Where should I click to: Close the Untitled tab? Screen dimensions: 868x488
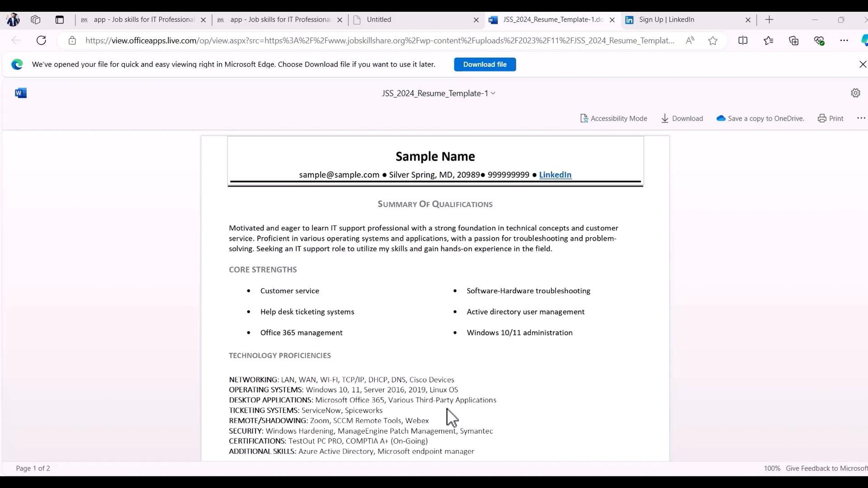476,20
